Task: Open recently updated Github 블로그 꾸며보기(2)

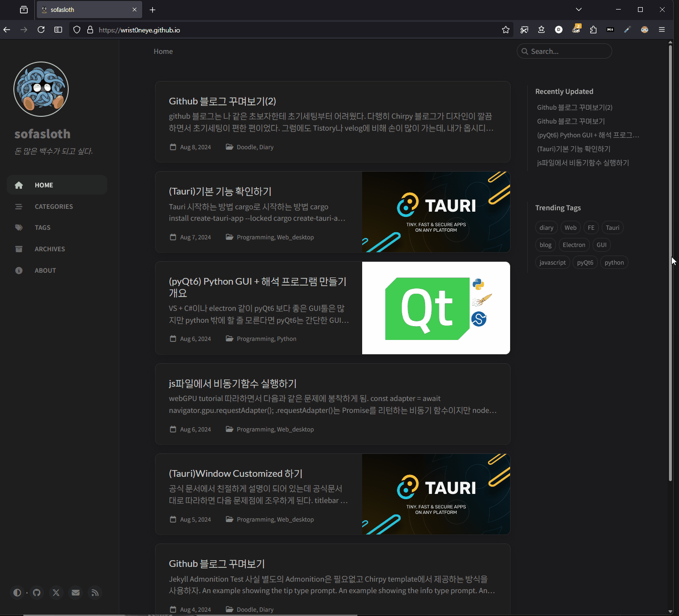Action: (x=575, y=107)
